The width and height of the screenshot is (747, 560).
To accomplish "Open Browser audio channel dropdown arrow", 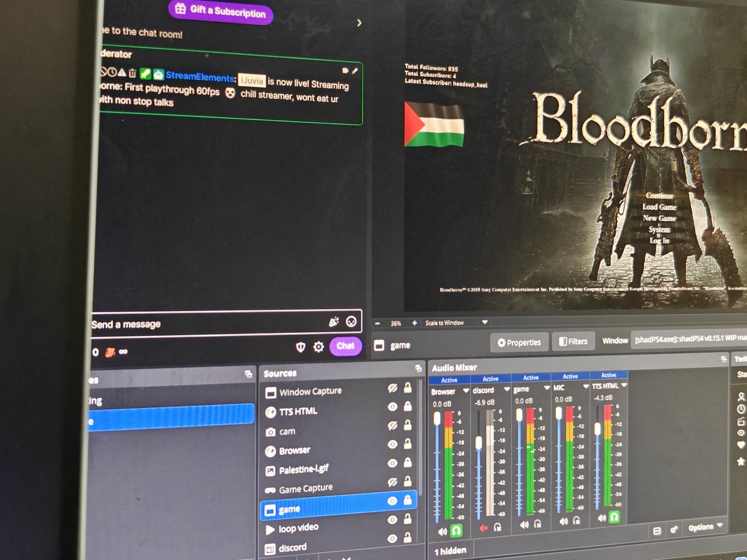I will click(466, 391).
